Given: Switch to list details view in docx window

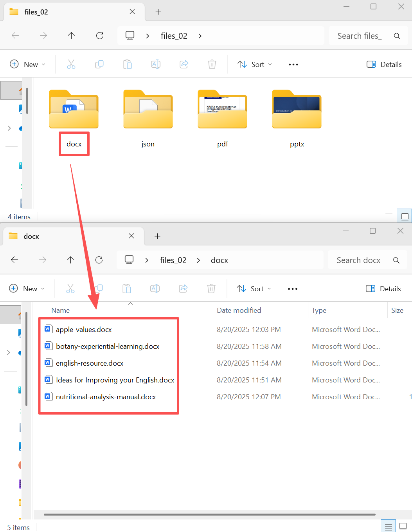Looking at the screenshot, I should (388, 527).
